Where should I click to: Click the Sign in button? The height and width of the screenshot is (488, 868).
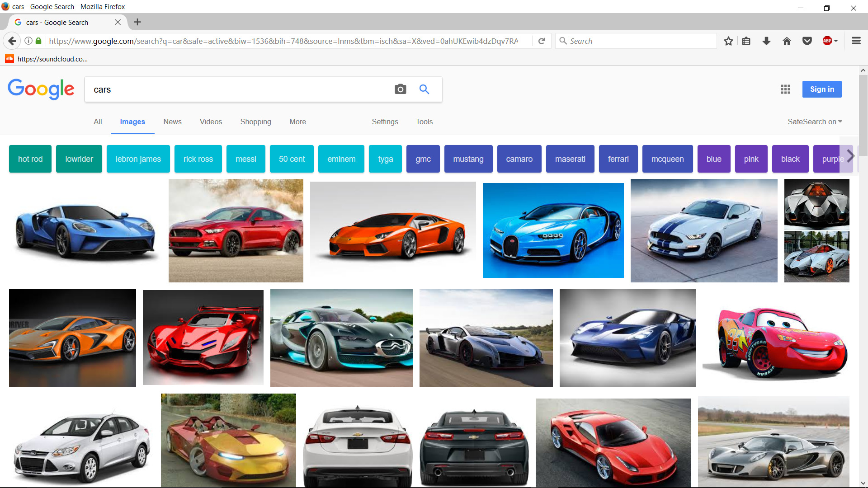tap(821, 89)
